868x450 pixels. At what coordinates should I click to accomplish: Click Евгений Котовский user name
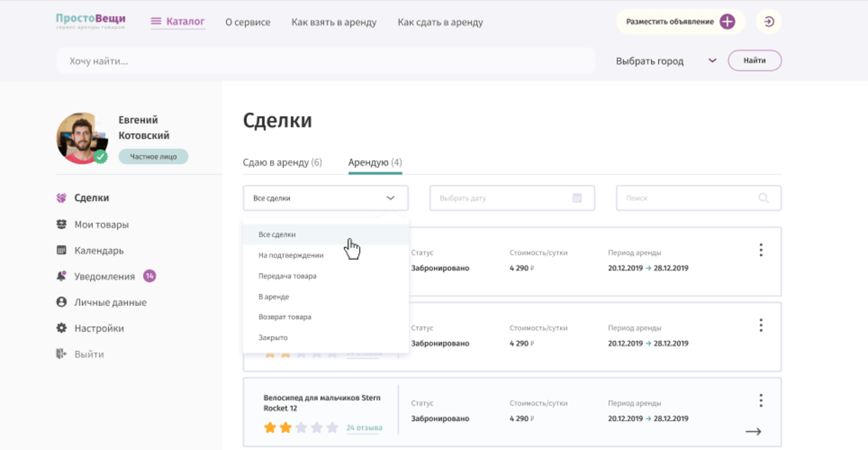tap(144, 128)
